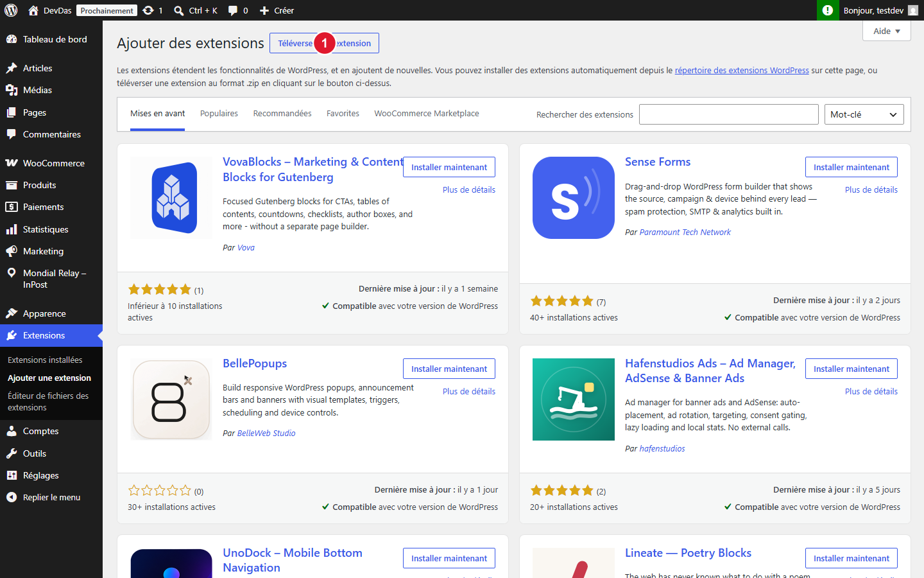Open the Médias library
Screen dimensions: 924x578
[x=51, y=90]
